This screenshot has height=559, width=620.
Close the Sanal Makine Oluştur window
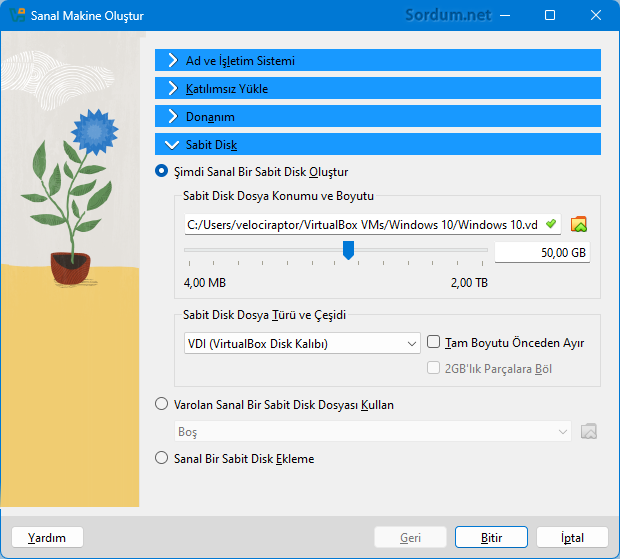coord(596,15)
